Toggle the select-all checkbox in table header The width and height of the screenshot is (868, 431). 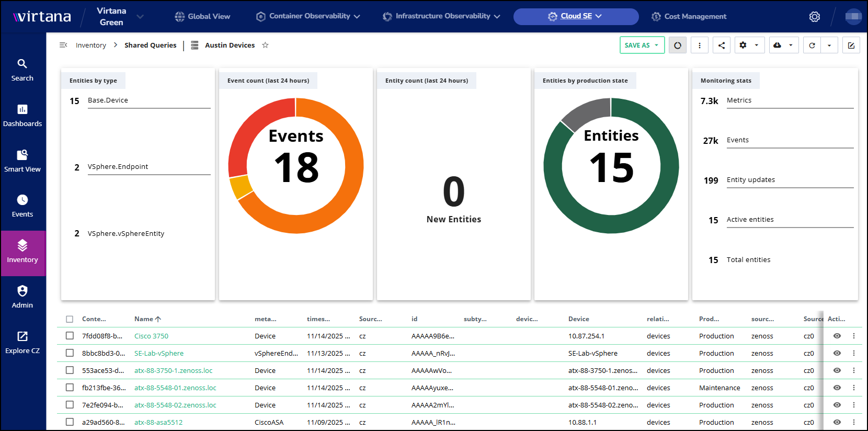click(70, 319)
